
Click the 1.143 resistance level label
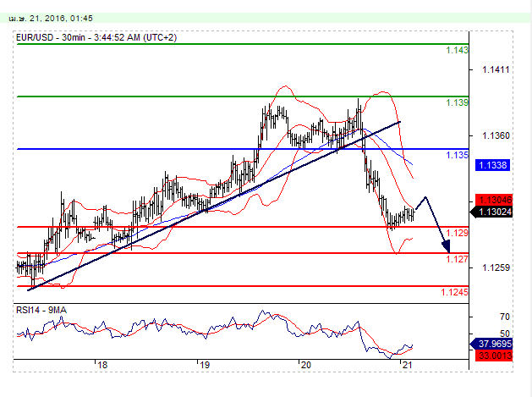tap(457, 50)
